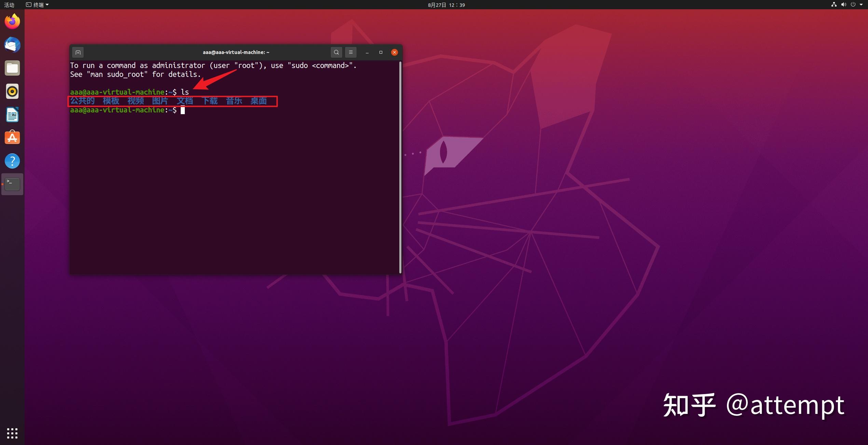Click the volume icon in top bar

[843, 5]
